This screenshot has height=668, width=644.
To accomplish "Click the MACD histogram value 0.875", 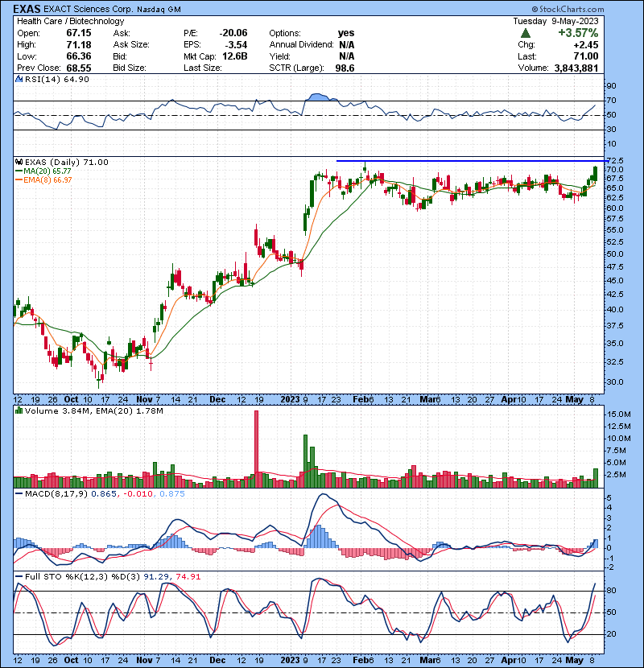I will click(172, 494).
